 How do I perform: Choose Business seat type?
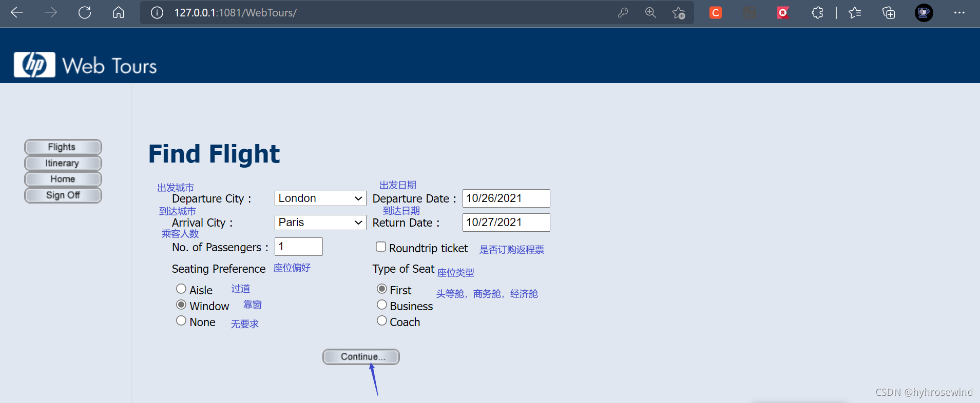[382, 305]
